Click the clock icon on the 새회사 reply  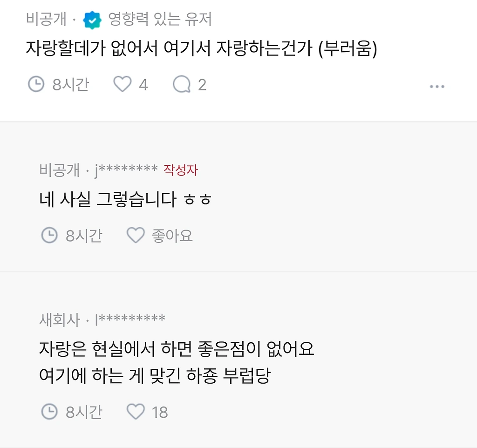coord(49,412)
